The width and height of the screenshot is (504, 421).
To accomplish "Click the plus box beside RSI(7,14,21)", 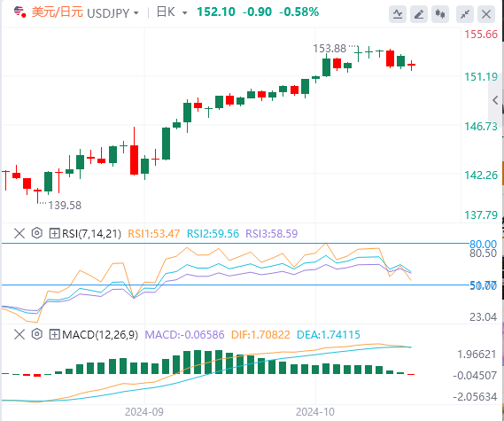I will [x=54, y=233].
